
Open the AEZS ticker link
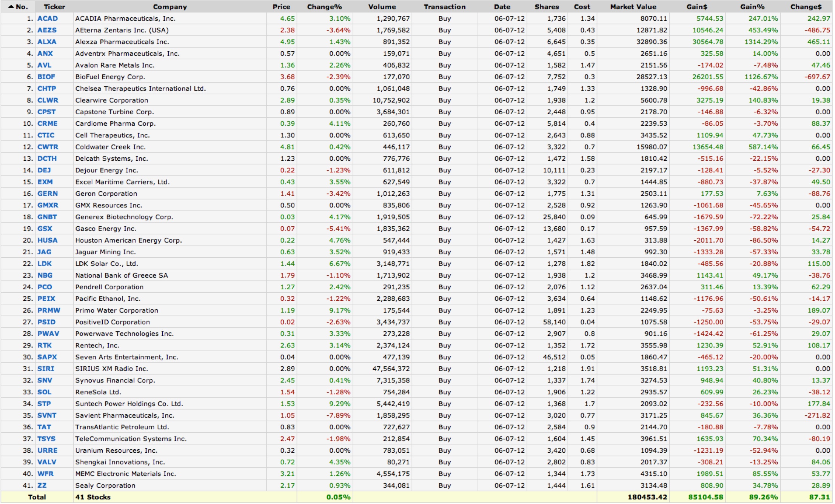pos(47,30)
